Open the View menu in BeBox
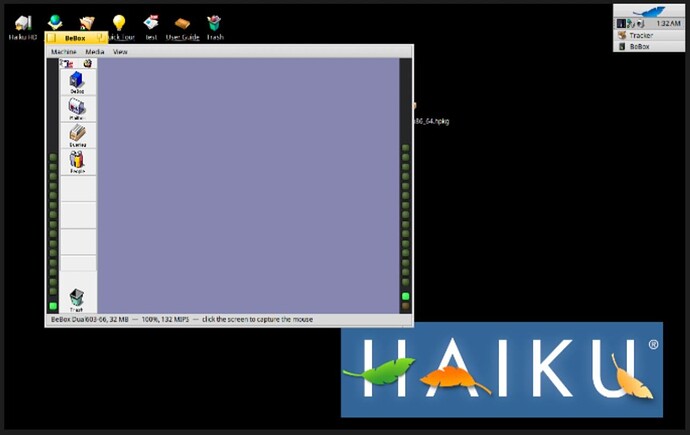This screenshot has height=435, width=690. tap(120, 52)
